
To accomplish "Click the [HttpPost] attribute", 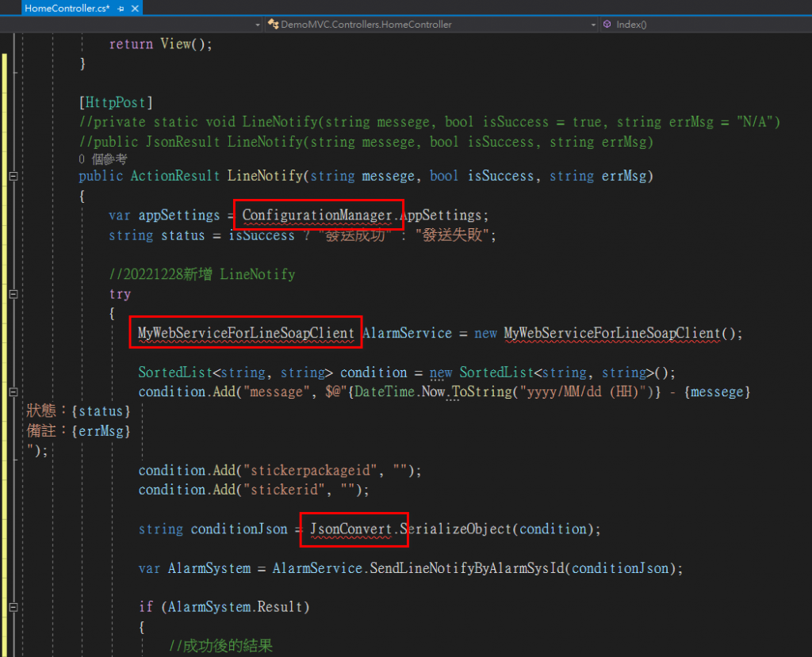I will 116,102.
